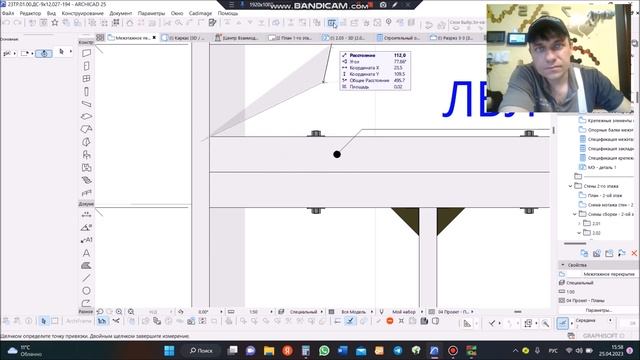This screenshot has height=360, width=640.
Task: Click the pencil edit icon in toolbar
Action: click(212, 23)
